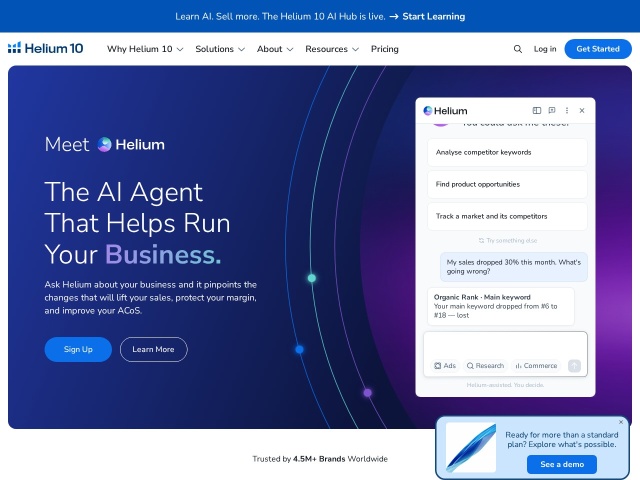The image size is (640, 480).
Task: Click the Get Started button
Action: coord(598,49)
